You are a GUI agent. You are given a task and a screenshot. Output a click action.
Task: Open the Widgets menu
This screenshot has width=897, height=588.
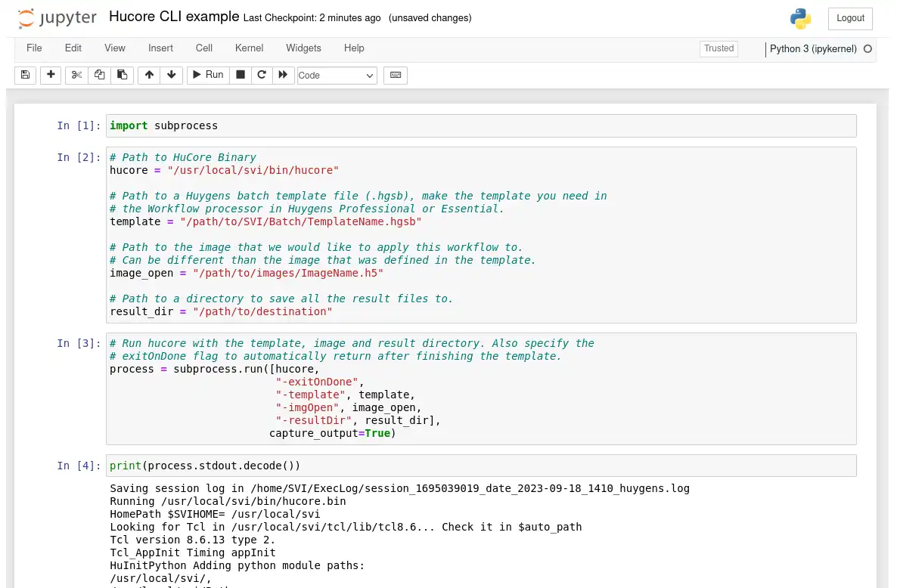(303, 48)
